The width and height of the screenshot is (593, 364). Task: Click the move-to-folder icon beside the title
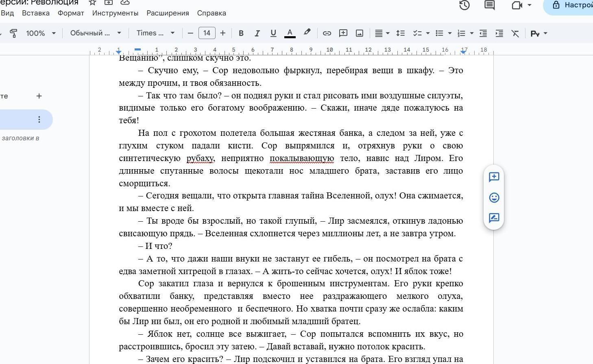click(109, 2)
